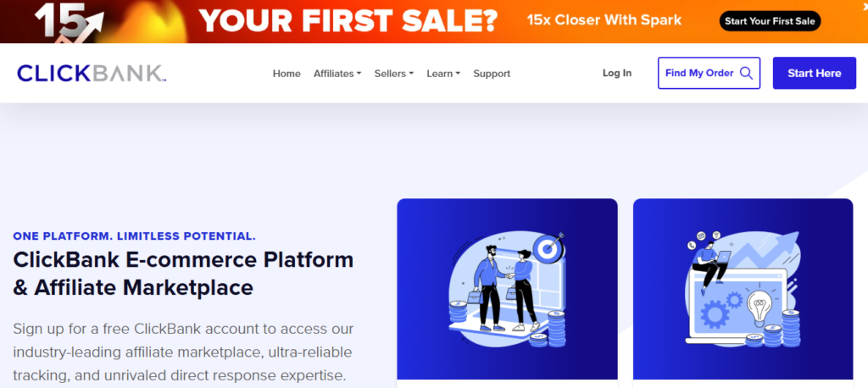Click the laptop lightbulb illustration card
868x388 pixels.
[743, 289]
